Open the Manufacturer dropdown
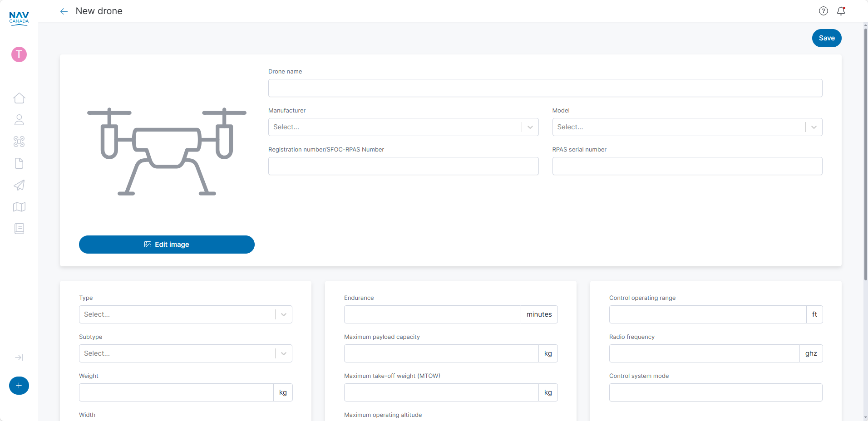This screenshot has height=421, width=868. click(x=403, y=127)
